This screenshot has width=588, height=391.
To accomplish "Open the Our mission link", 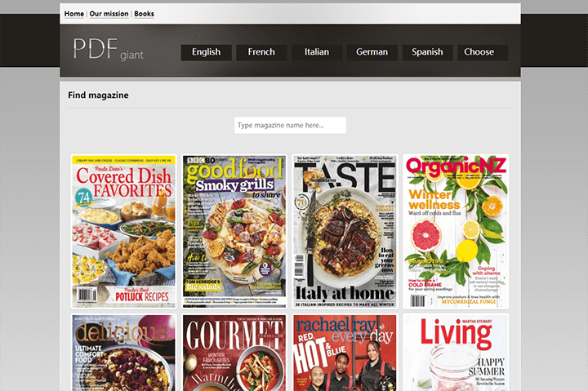I will [x=109, y=14].
